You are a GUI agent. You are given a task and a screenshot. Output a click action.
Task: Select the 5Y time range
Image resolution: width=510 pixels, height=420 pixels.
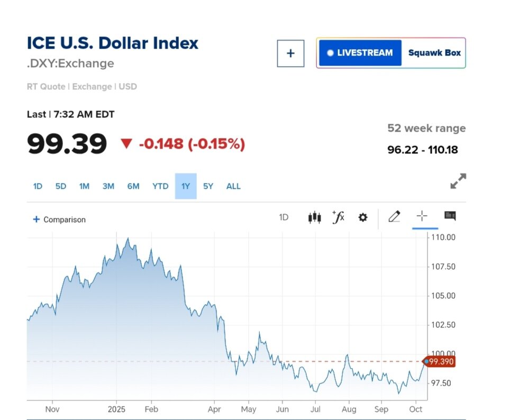click(208, 186)
